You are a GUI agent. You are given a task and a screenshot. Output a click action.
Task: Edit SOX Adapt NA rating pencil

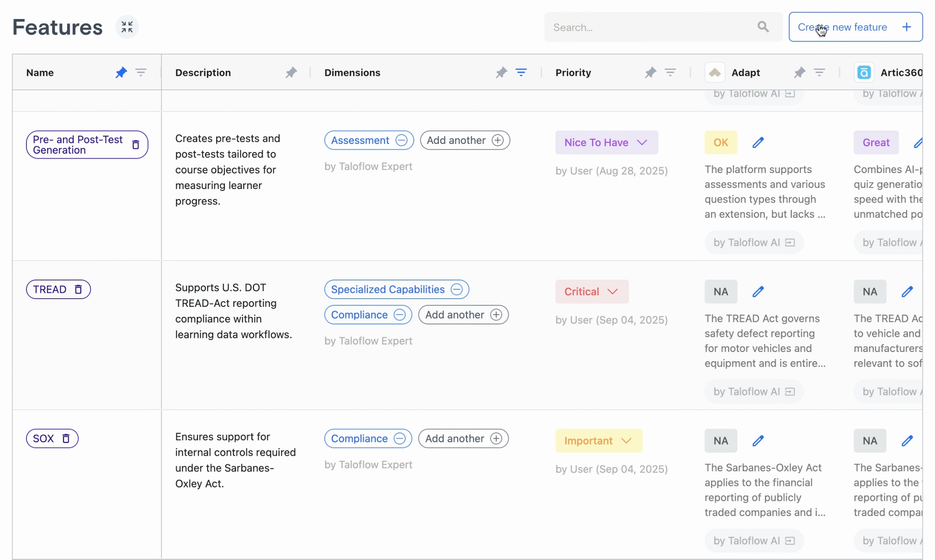758,441
